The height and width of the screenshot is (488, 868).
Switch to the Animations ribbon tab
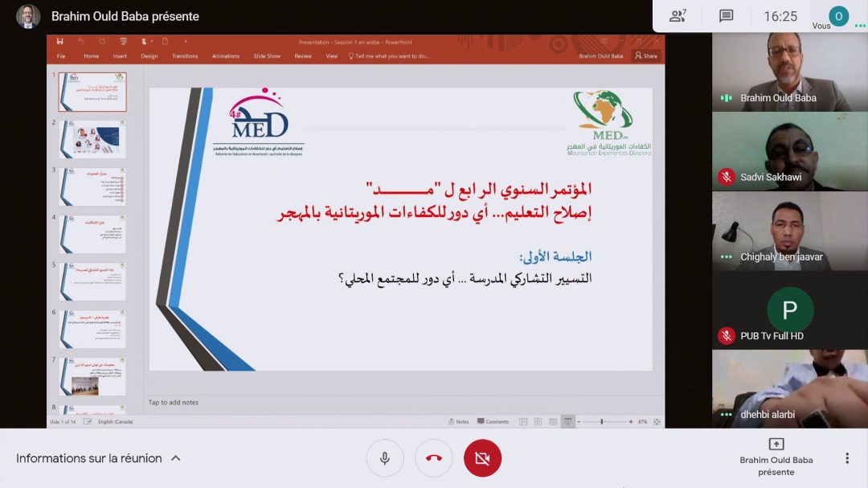(x=225, y=56)
